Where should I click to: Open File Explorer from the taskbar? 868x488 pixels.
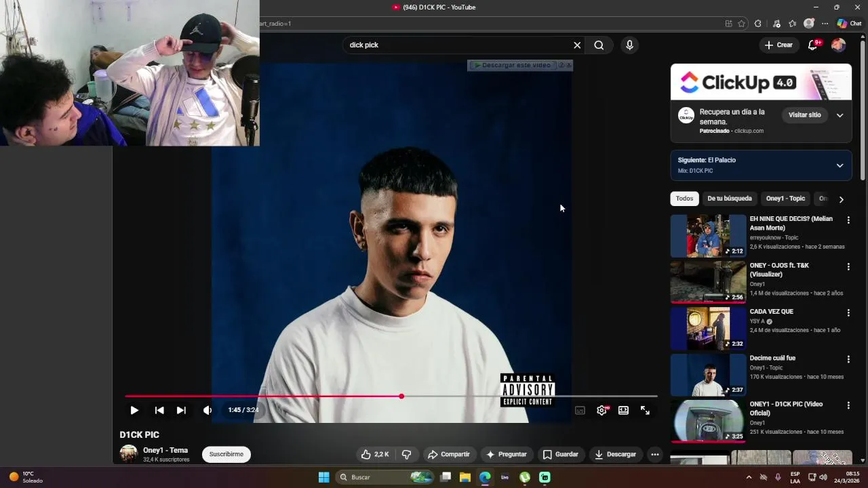(465, 477)
